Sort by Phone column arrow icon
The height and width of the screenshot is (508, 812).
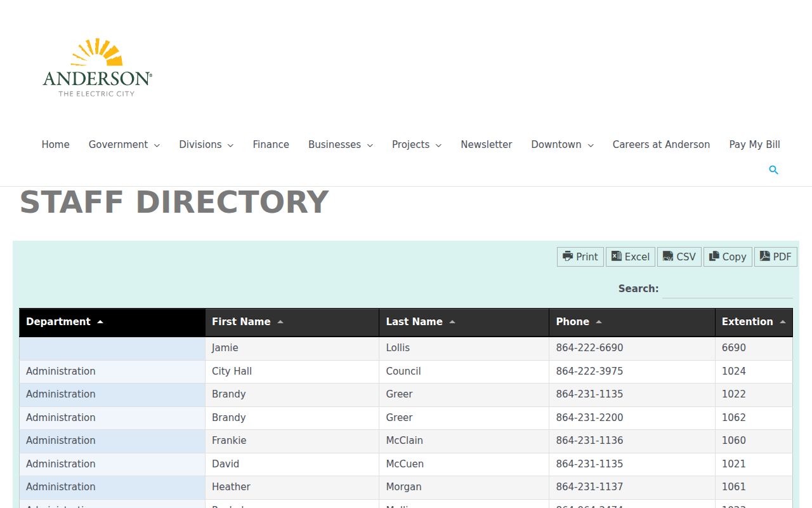coord(599,322)
